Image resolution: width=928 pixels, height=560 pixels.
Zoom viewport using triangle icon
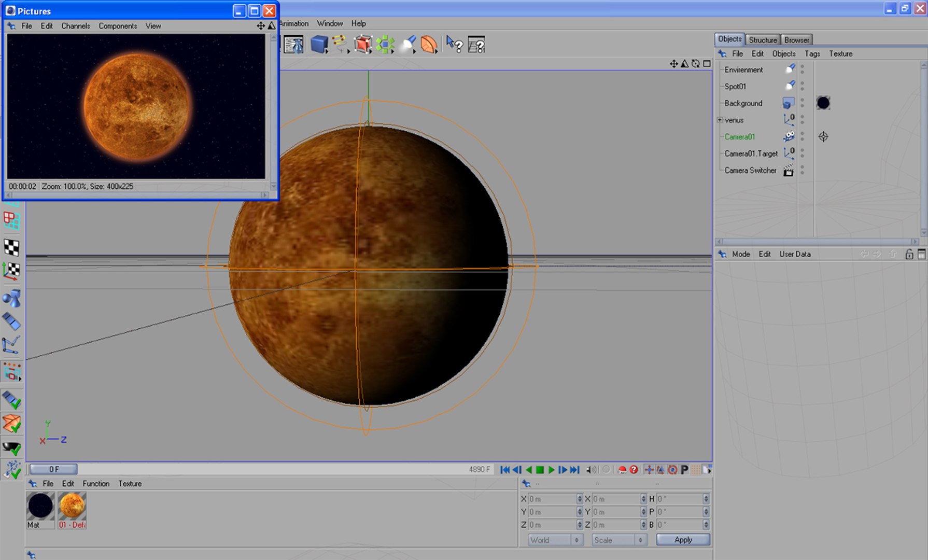[684, 63]
